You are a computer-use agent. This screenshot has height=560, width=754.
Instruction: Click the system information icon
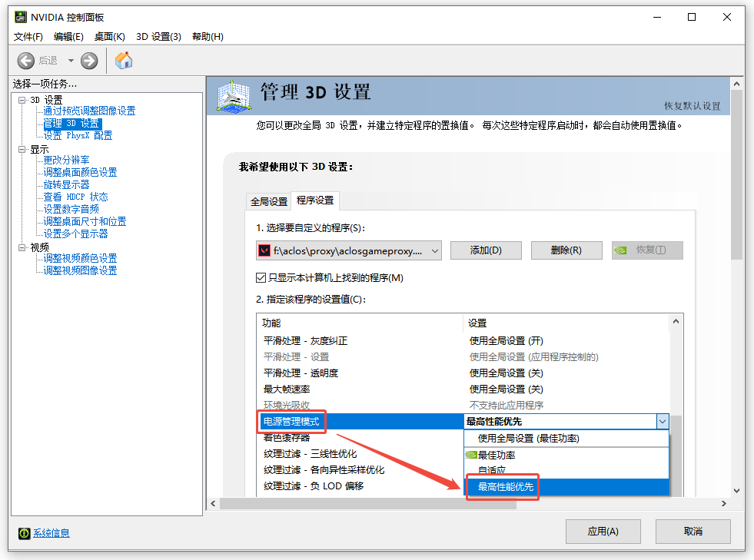(24, 533)
